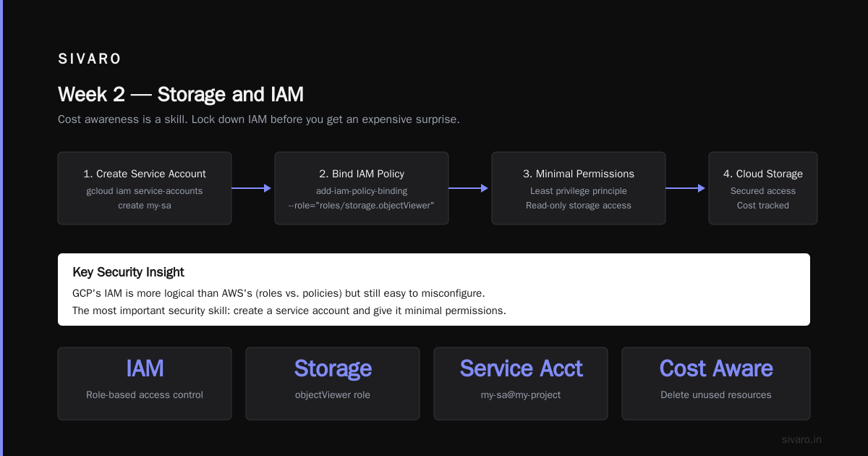868x456 pixels.
Task: Click arrow between Create Service Account and Bind IAM Policy
Action: click(x=252, y=188)
